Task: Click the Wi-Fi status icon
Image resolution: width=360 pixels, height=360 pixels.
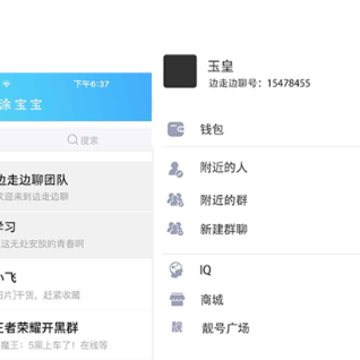Action: [6, 84]
